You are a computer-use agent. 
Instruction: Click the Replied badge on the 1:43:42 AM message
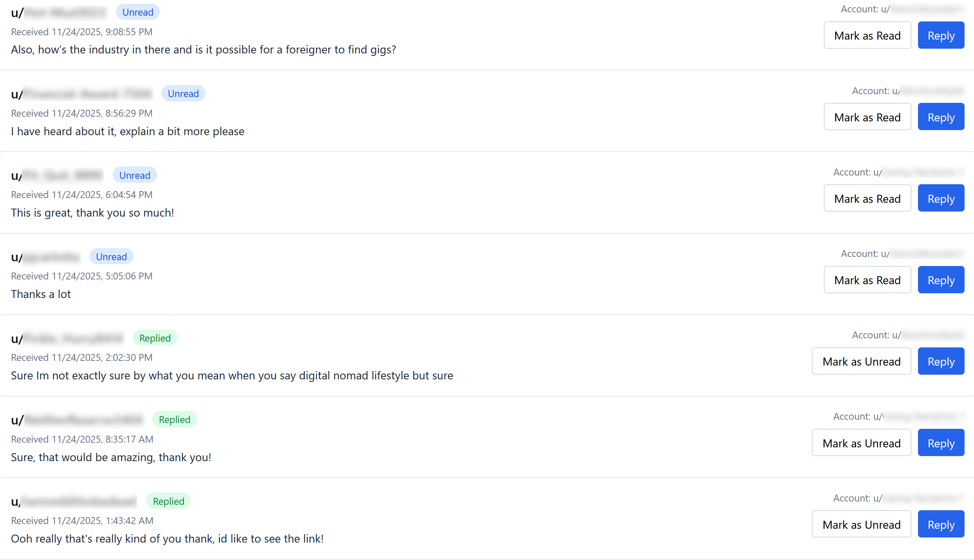pyautogui.click(x=168, y=501)
